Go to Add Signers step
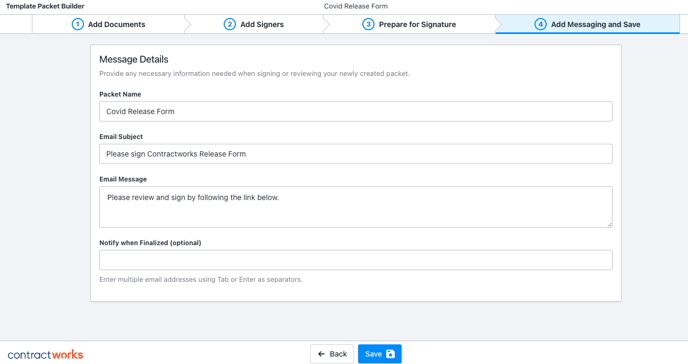 (x=254, y=25)
